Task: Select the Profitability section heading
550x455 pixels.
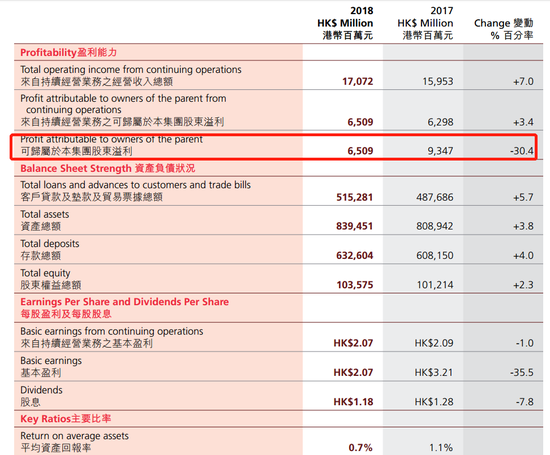Action: 68,53
